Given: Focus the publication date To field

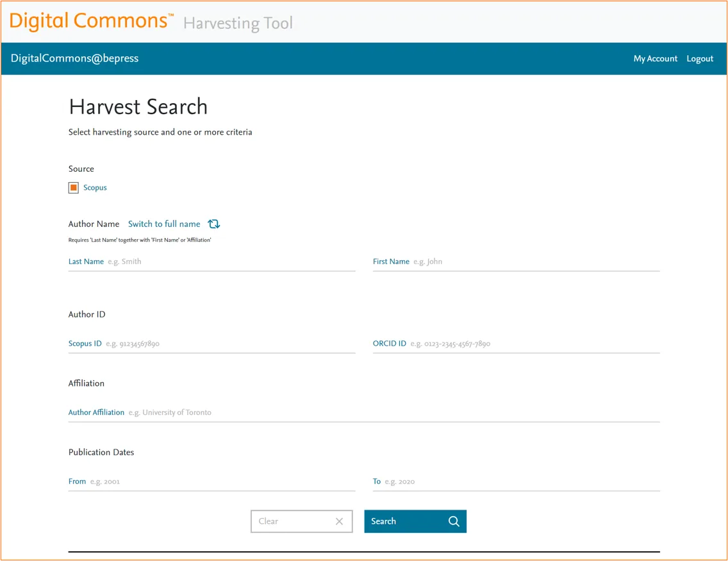Looking at the screenshot, I should tap(517, 482).
